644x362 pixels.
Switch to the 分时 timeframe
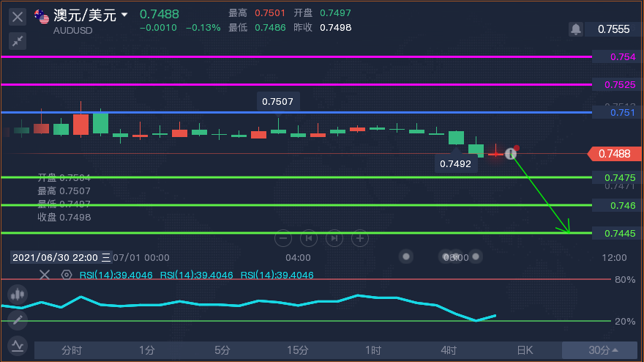72,350
